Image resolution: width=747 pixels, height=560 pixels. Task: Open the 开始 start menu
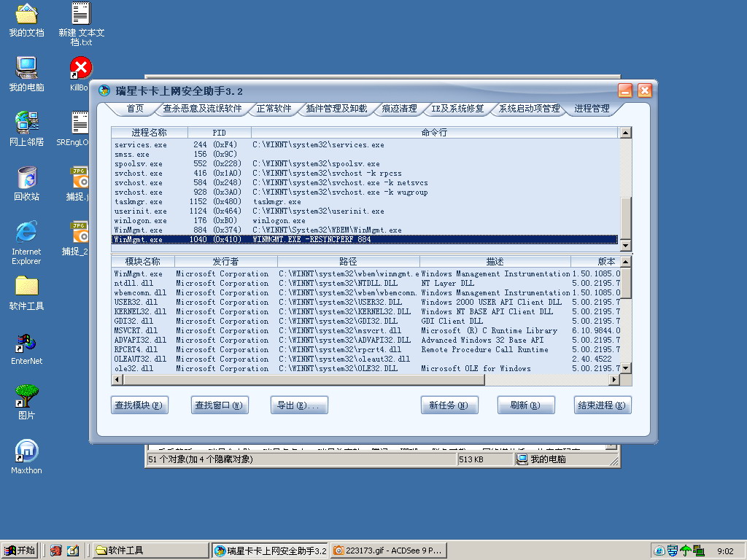point(20,551)
